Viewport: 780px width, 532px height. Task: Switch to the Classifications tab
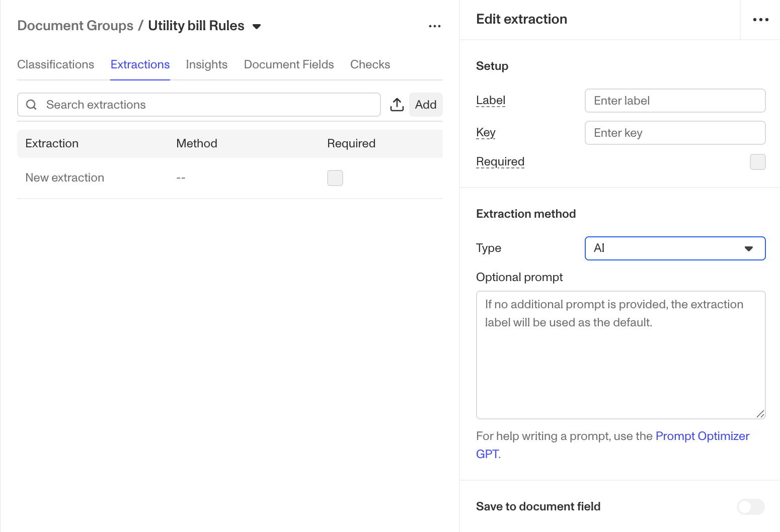click(x=56, y=64)
